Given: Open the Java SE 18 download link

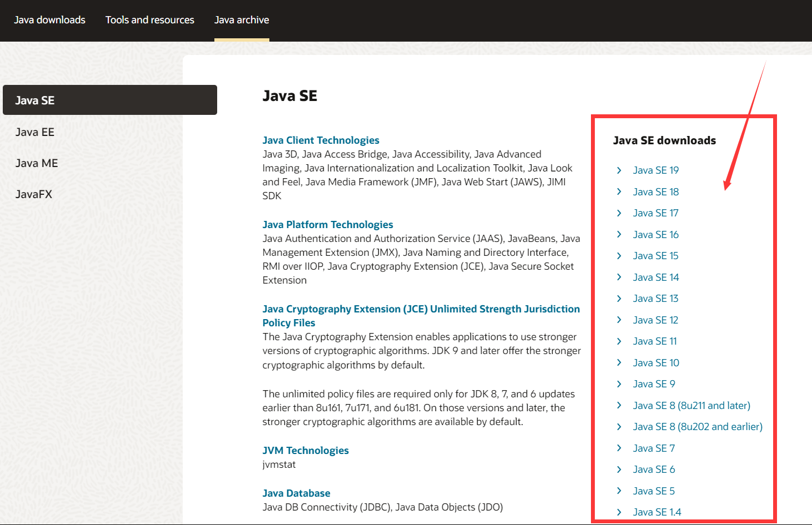Looking at the screenshot, I should point(656,192).
